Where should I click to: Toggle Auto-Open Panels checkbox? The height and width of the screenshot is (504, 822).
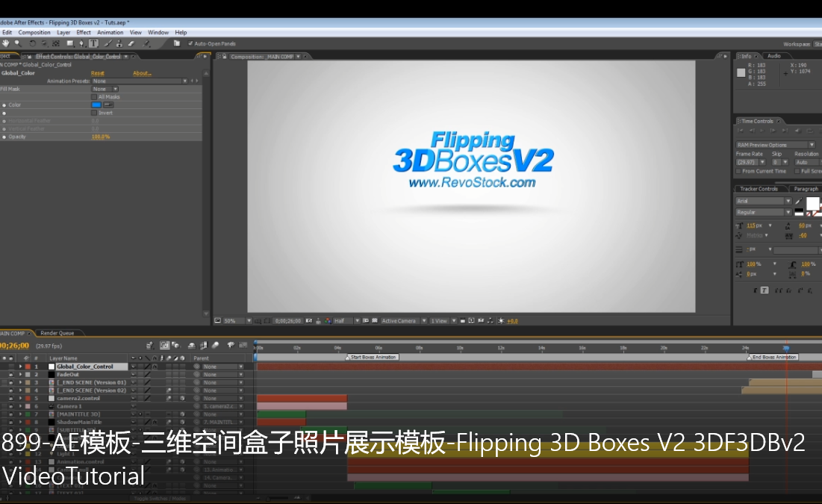(x=190, y=43)
